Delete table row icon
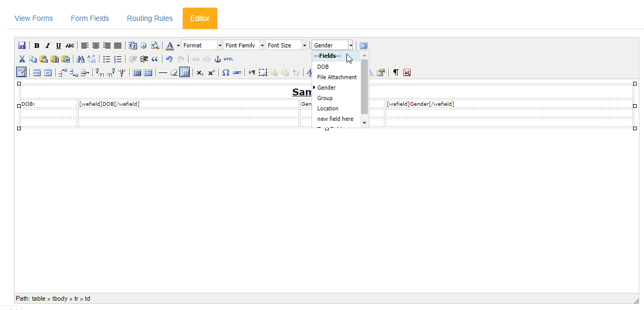The image size is (644, 310). pos(84,72)
